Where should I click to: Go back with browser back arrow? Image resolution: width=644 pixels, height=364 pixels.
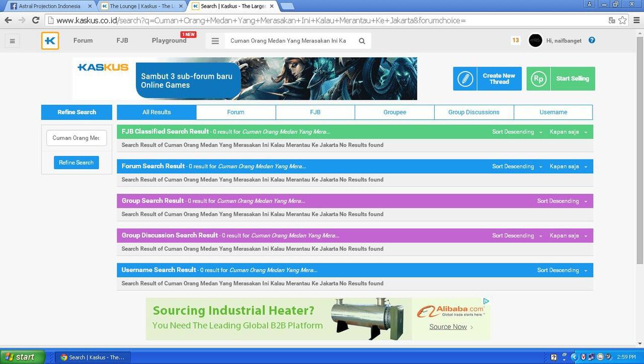click(8, 20)
